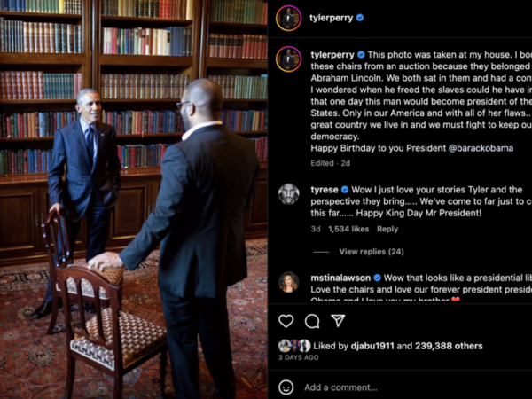The height and width of the screenshot is (399, 532).
Task: Open the tyrese username link
Action: (325, 190)
